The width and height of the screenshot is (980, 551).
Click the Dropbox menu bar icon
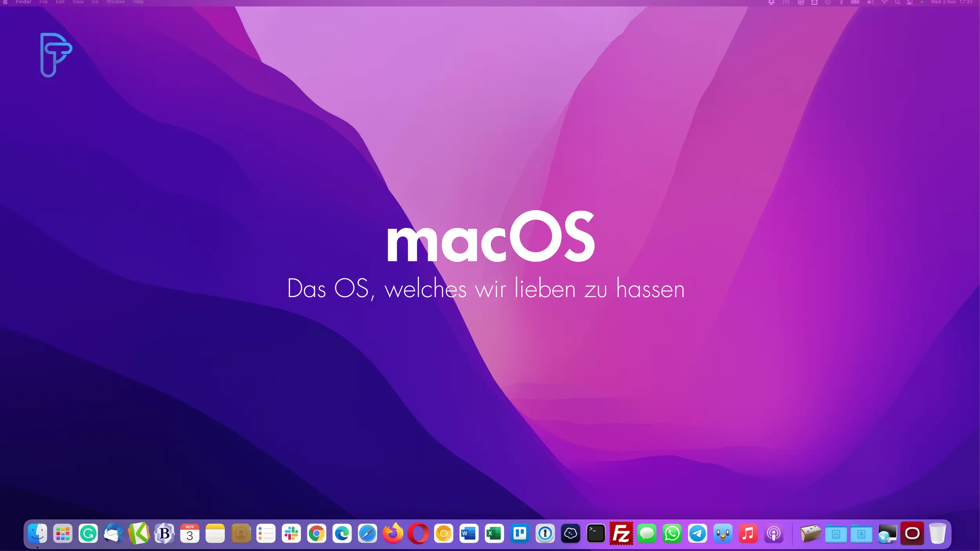click(x=771, y=2)
